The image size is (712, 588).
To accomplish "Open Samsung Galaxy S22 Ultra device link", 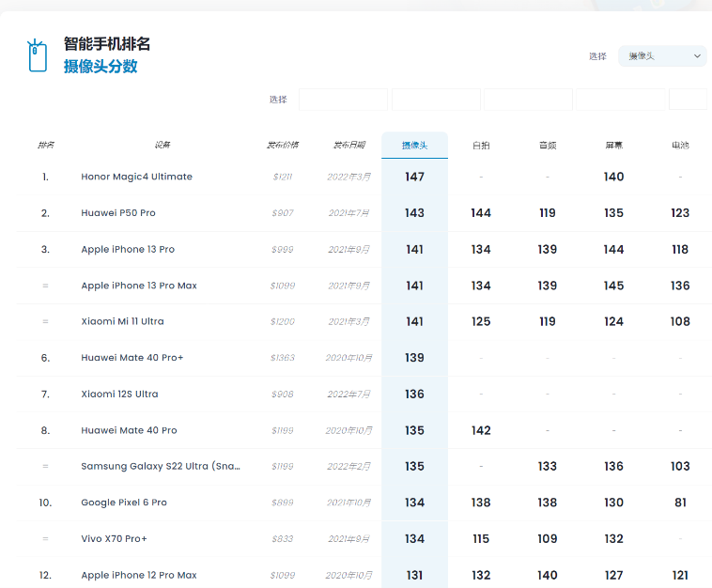I will pyautogui.click(x=161, y=466).
